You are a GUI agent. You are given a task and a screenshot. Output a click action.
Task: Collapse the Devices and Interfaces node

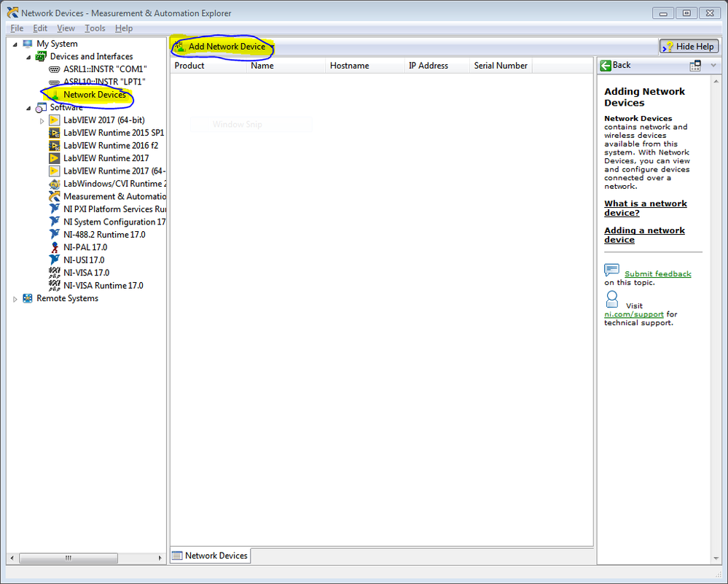[28, 57]
